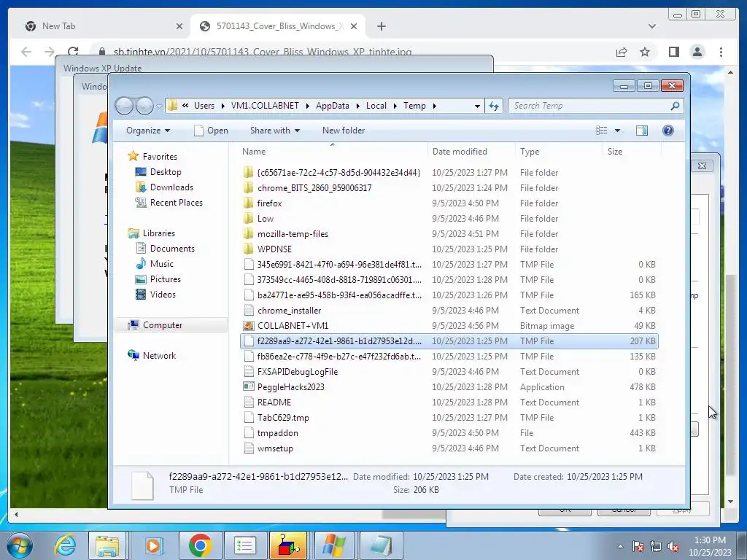The image size is (747, 560).
Task: Click the Explorer Back navigation button
Action: [x=124, y=106]
